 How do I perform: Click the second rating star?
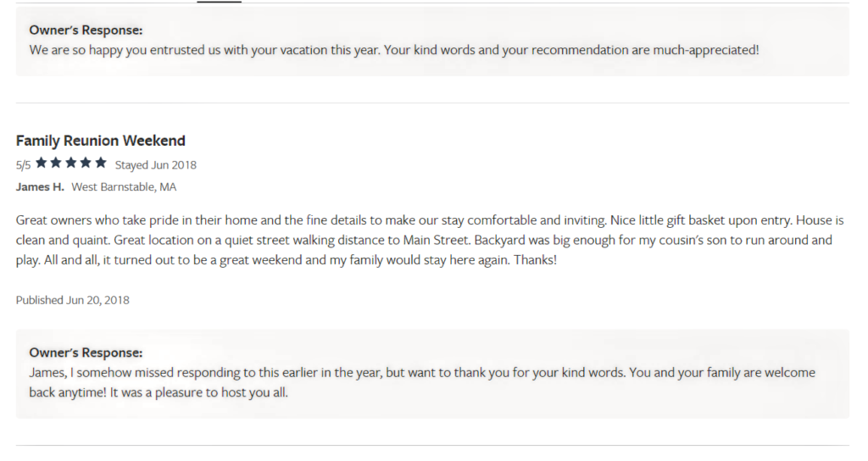click(x=56, y=163)
